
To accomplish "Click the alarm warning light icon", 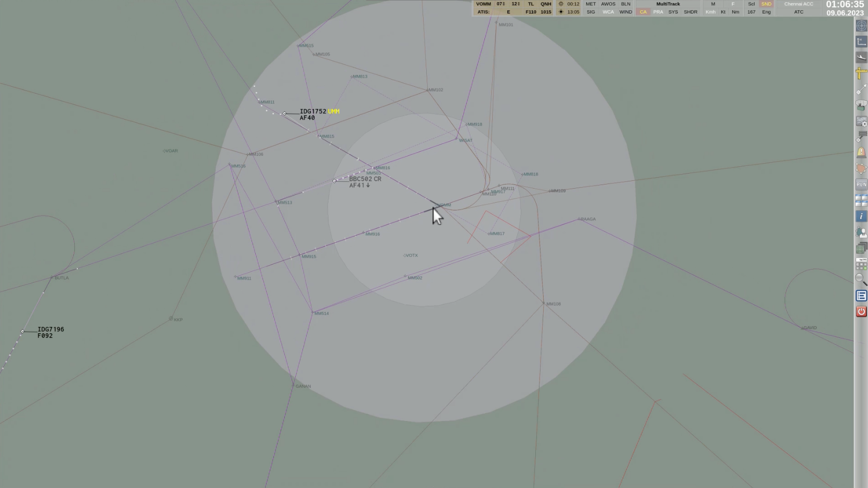I will coord(861,153).
